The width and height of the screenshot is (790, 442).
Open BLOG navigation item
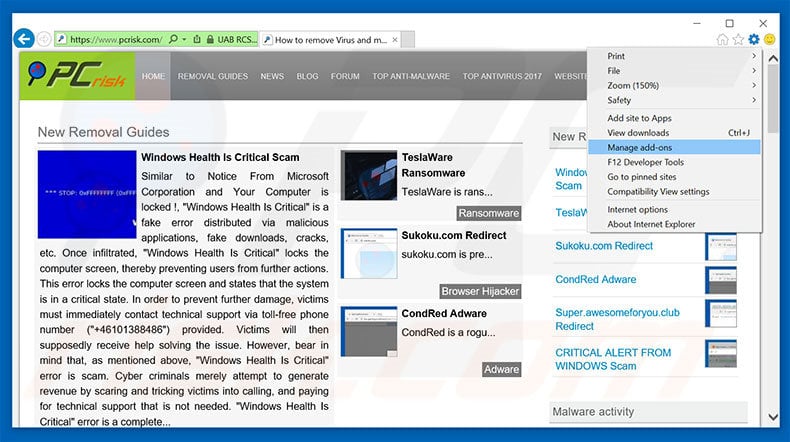pos(307,76)
